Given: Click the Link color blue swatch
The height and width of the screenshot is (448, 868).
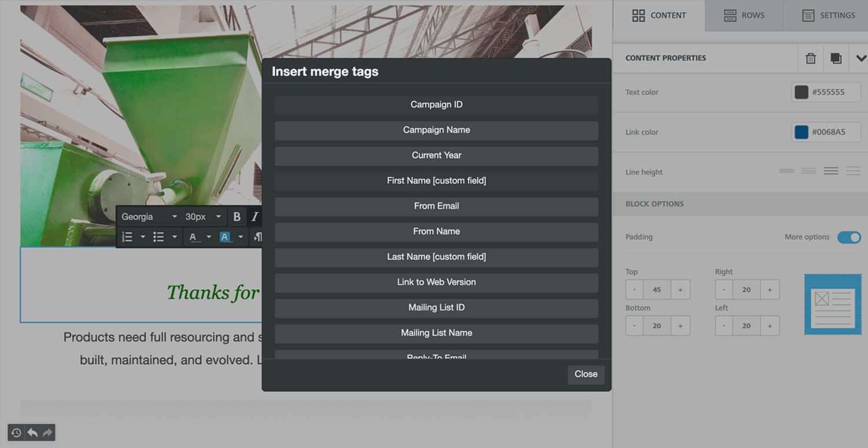Looking at the screenshot, I should click(x=801, y=132).
